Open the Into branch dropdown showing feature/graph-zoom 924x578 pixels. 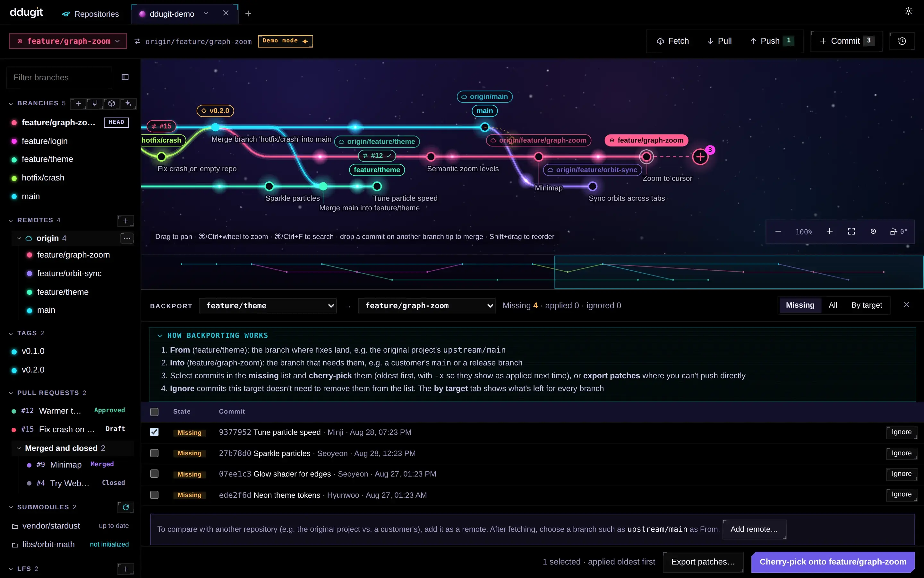[427, 306]
